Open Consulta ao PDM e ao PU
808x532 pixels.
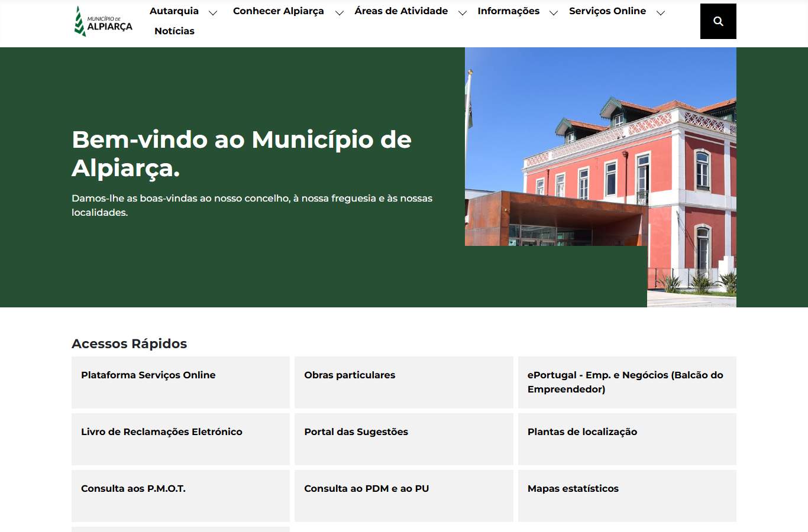pyautogui.click(x=404, y=496)
